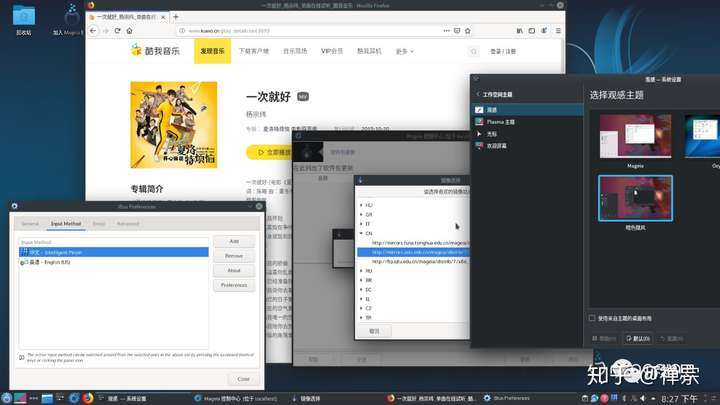Select the 光标 cursor item in settings sidebar
The width and height of the screenshot is (720, 405).
pyautogui.click(x=527, y=134)
